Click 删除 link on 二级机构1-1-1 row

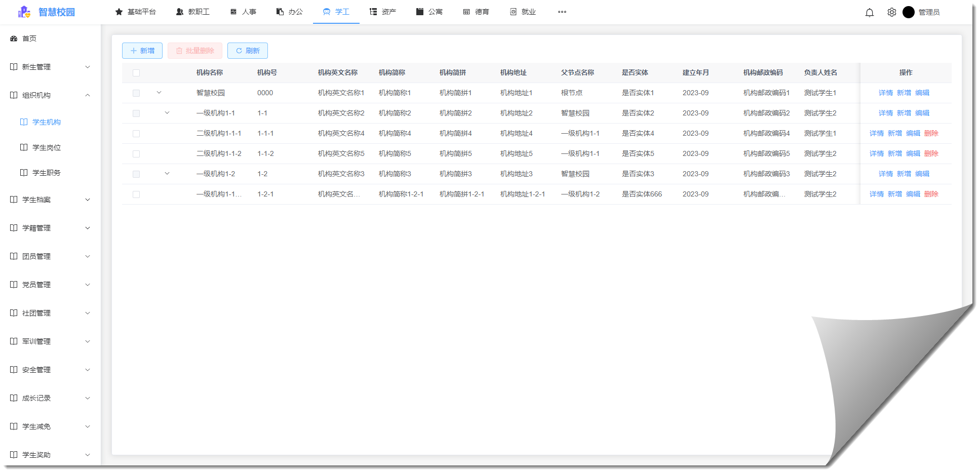(931, 133)
